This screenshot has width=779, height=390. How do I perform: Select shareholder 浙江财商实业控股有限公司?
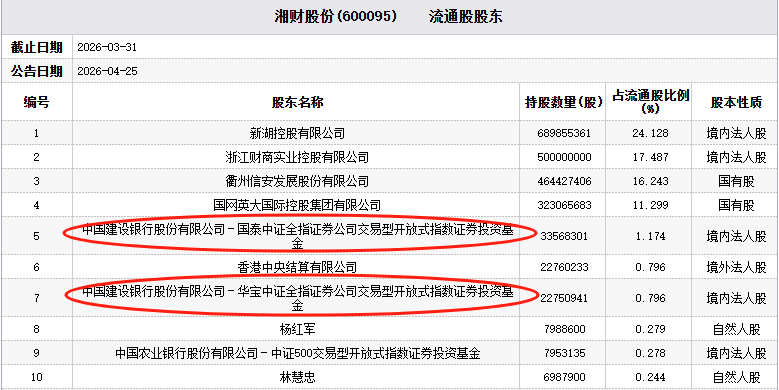coord(297,158)
